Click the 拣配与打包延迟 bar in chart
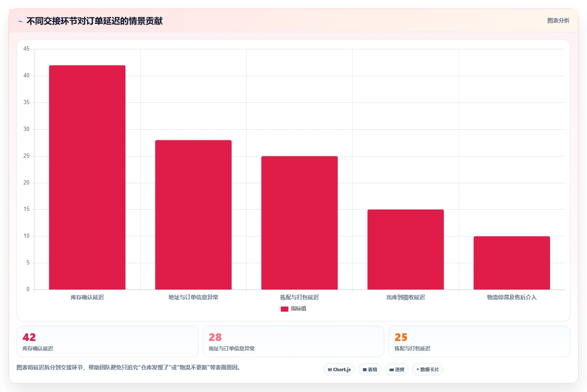 click(300, 223)
